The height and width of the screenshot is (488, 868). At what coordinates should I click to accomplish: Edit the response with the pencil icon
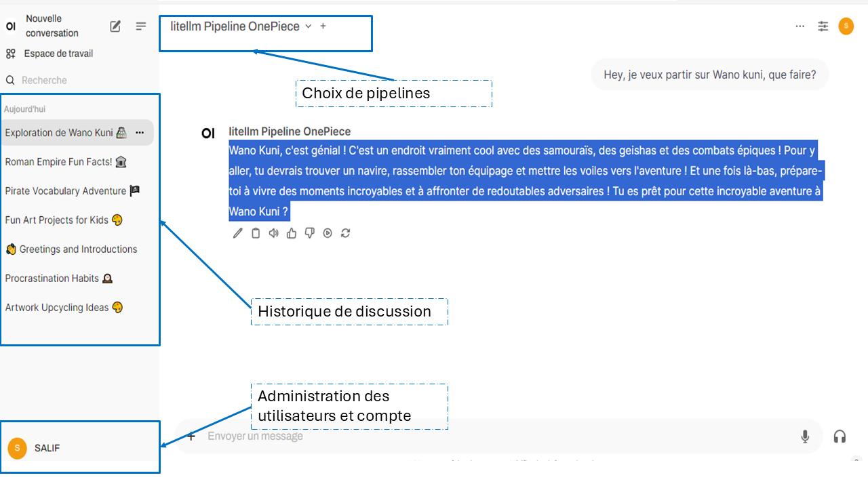pos(238,233)
